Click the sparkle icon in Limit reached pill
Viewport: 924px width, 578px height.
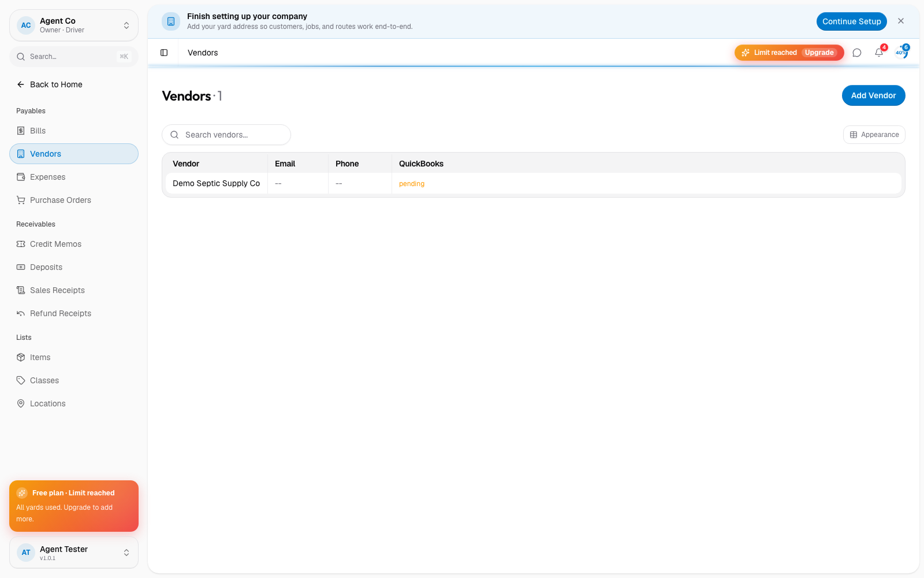click(746, 53)
